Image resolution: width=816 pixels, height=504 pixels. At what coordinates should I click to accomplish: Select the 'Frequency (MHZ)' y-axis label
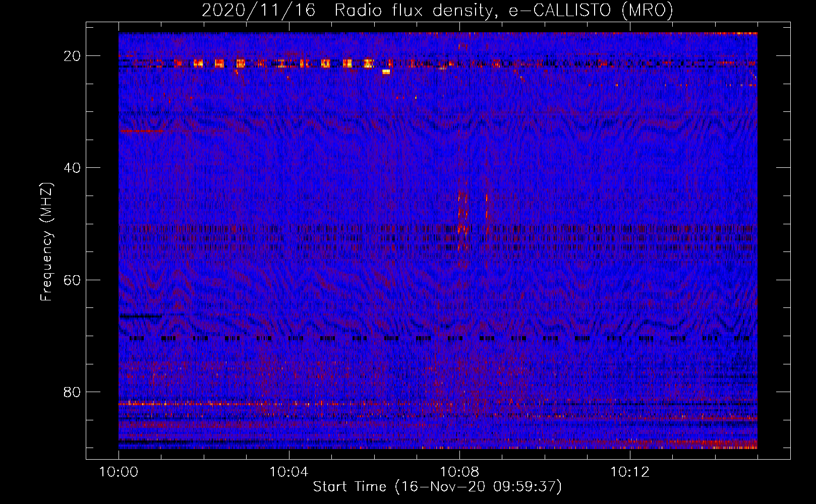[46, 242]
